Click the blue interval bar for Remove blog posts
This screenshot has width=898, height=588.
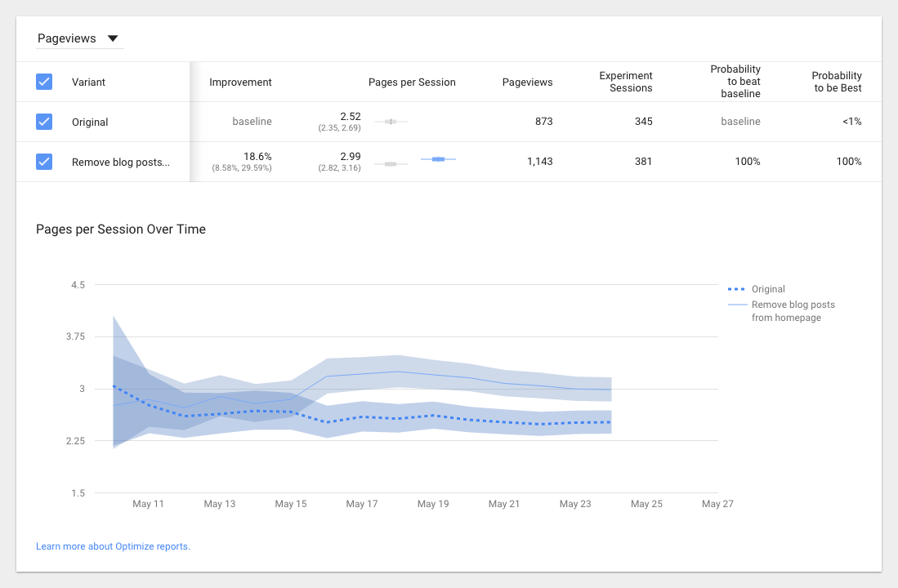tap(438, 158)
